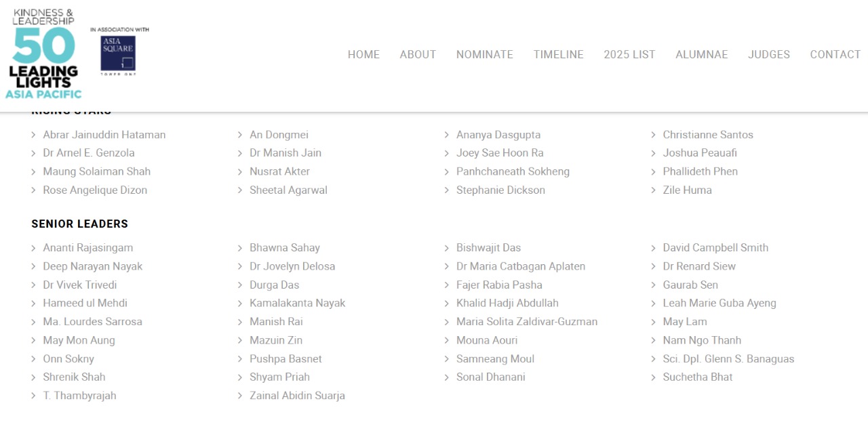Open the NOMINATE navigation link
868x437 pixels.
(x=484, y=55)
